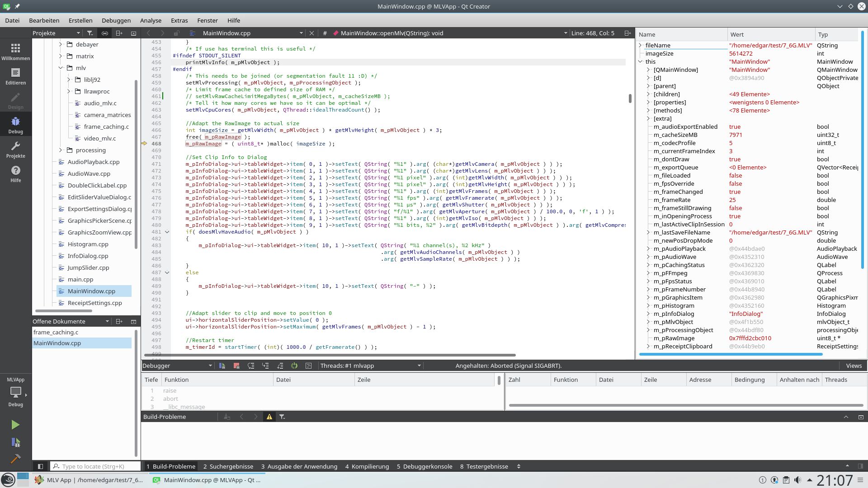Click the hammer build icon
This screenshot has height=488, width=868.
[x=15, y=459]
